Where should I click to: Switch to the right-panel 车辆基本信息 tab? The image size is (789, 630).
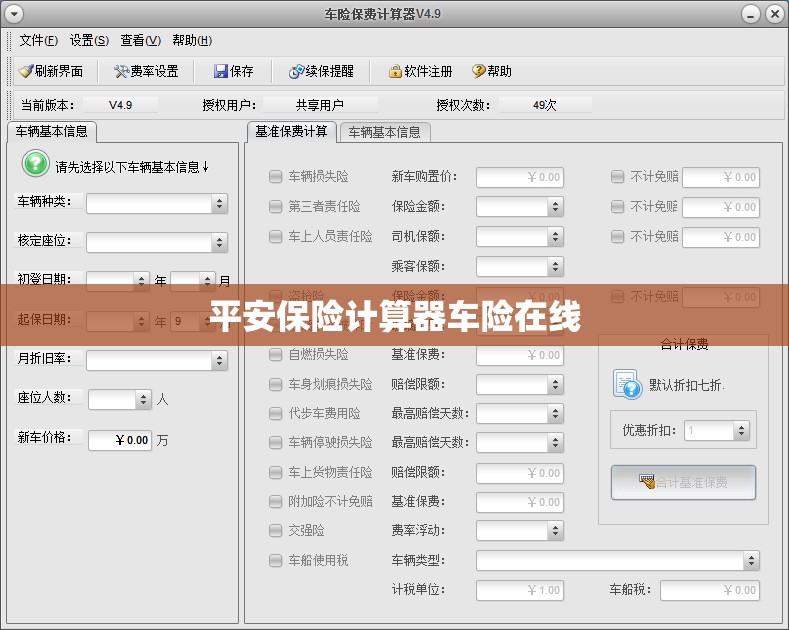[x=385, y=132]
